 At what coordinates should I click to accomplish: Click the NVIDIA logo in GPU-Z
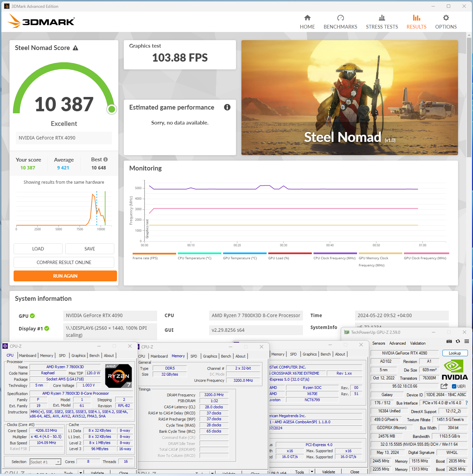(x=455, y=370)
